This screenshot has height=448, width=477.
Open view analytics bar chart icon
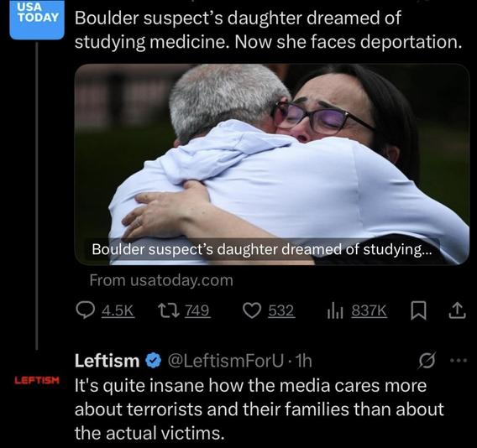pyautogui.click(x=335, y=311)
